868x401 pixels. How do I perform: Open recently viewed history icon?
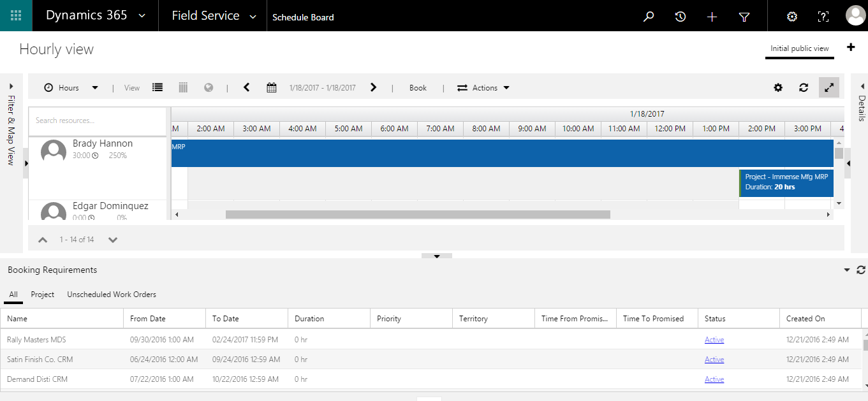point(680,17)
